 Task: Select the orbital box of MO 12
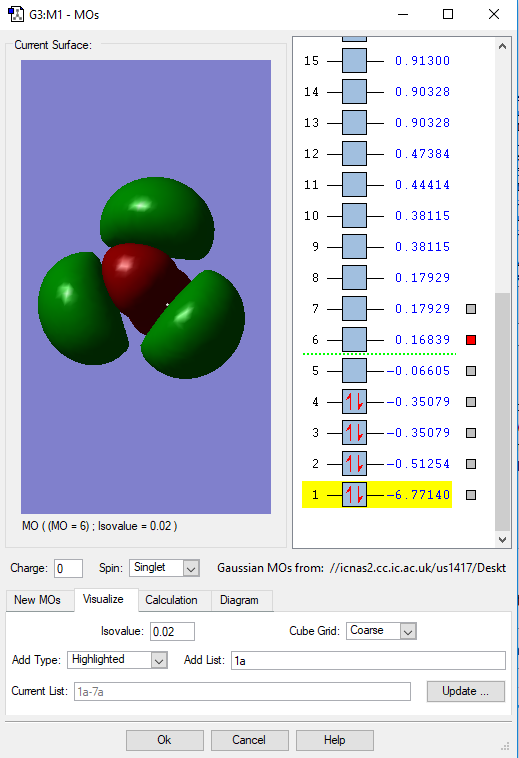[x=354, y=154]
